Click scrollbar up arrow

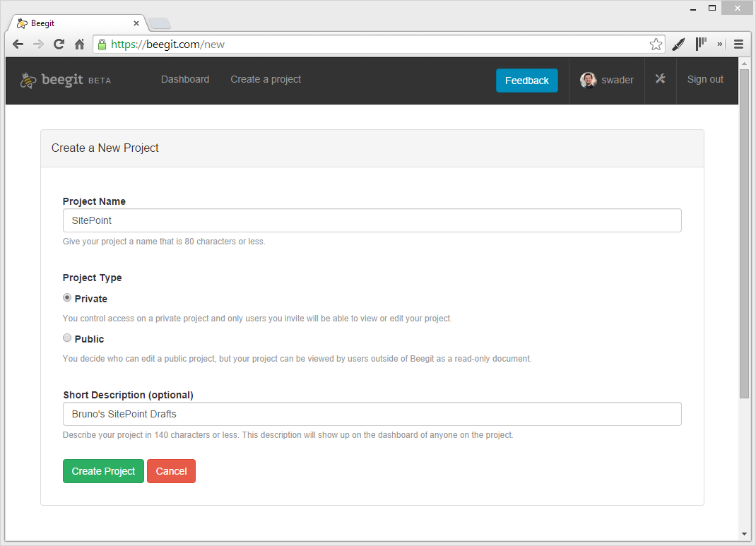click(x=744, y=63)
